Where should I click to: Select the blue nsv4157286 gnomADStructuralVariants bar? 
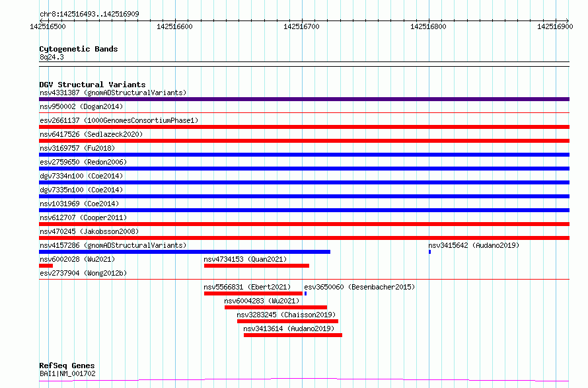pos(184,252)
